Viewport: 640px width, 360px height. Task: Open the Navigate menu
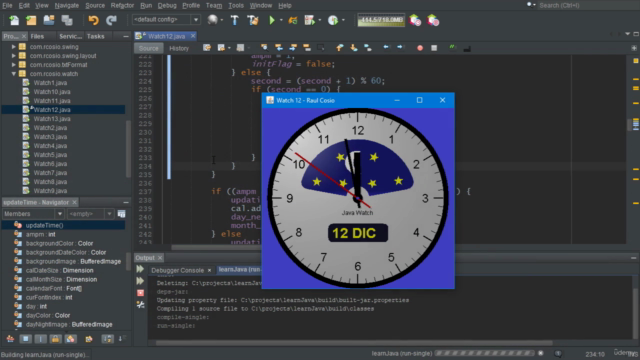tap(67, 5)
